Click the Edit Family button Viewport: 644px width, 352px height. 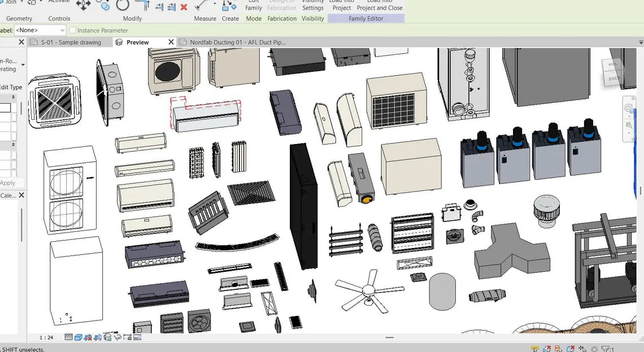[254, 5]
